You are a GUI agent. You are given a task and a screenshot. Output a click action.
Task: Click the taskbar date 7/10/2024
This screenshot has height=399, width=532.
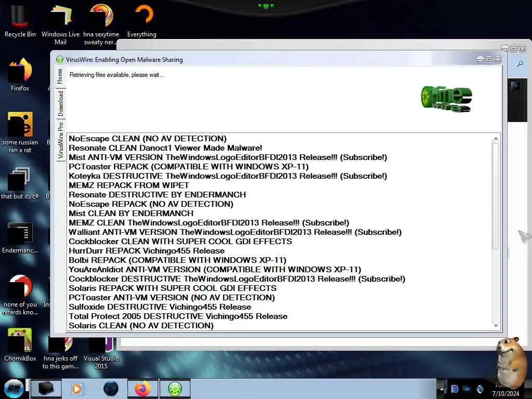[506, 394]
